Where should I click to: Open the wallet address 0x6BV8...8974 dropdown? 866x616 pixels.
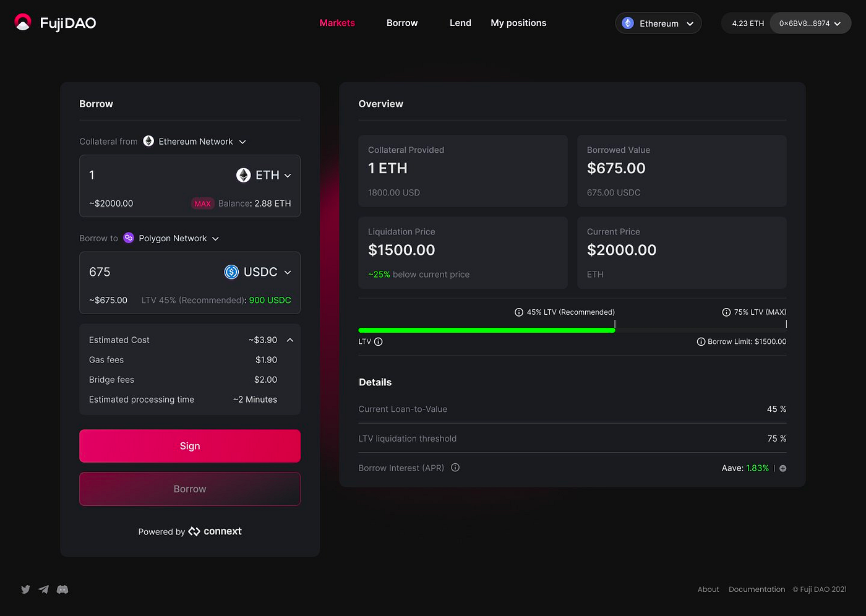tap(810, 23)
